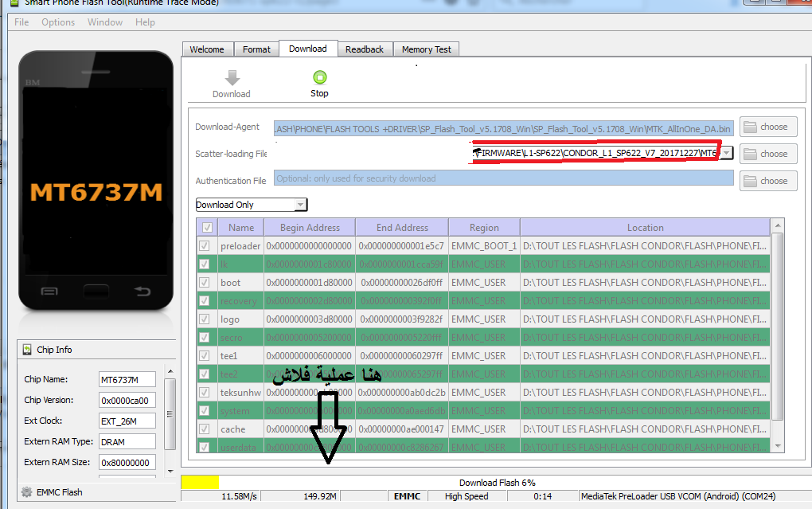
Task: Click the EMMC status bar label
Action: (407, 496)
